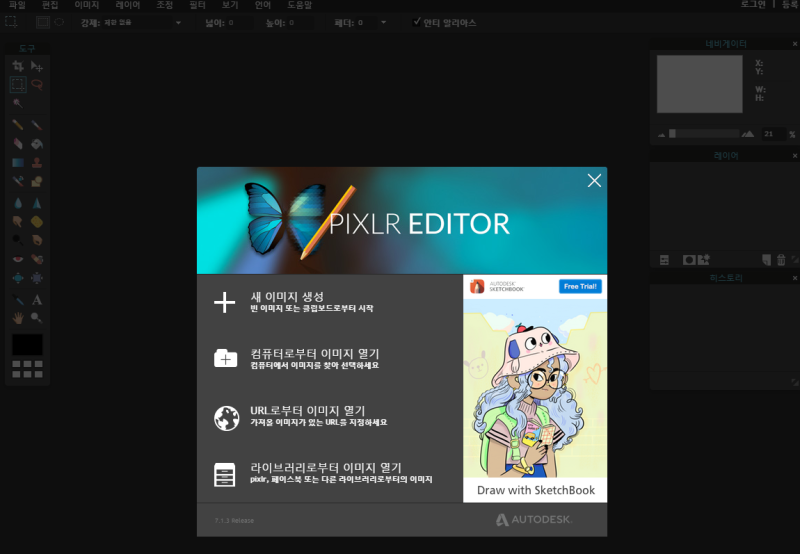This screenshot has width=800, height=554.
Task: Open the 필터 menu
Action: tap(197, 5)
